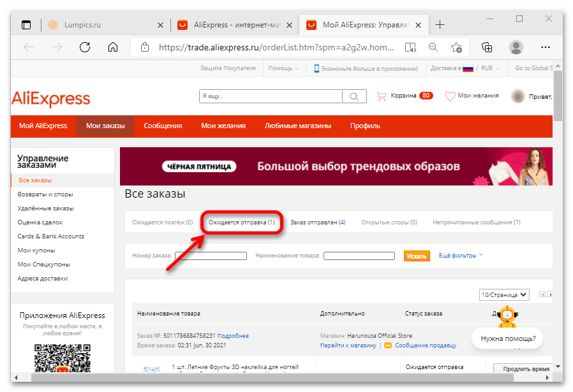Image resolution: width=573 pixels, height=392 pixels.
Task: Click Перейти к магазину link
Action: tap(348, 345)
